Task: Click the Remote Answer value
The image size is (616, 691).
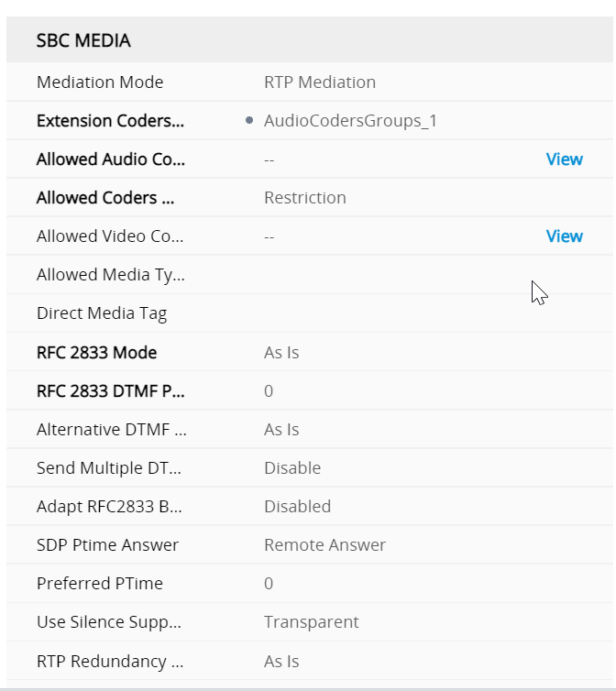Action: [x=324, y=545]
